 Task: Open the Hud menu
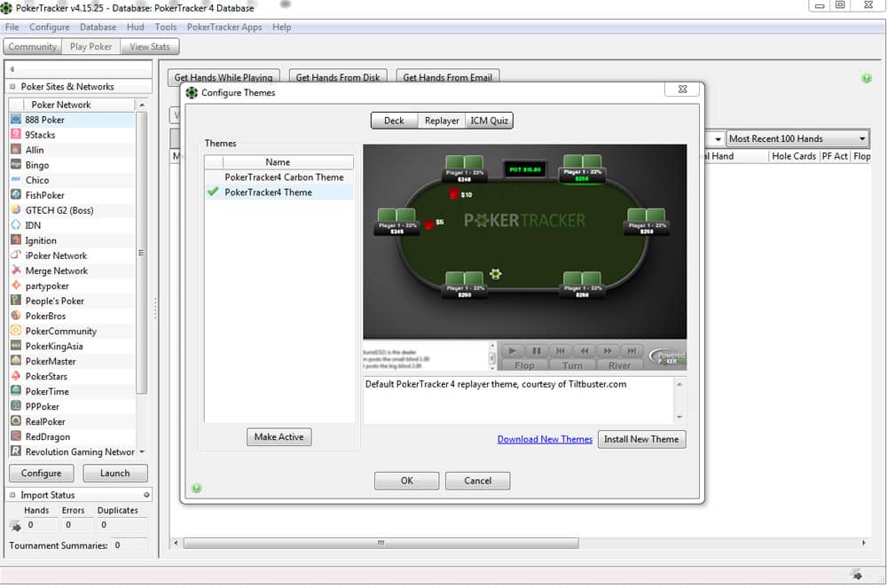point(135,27)
